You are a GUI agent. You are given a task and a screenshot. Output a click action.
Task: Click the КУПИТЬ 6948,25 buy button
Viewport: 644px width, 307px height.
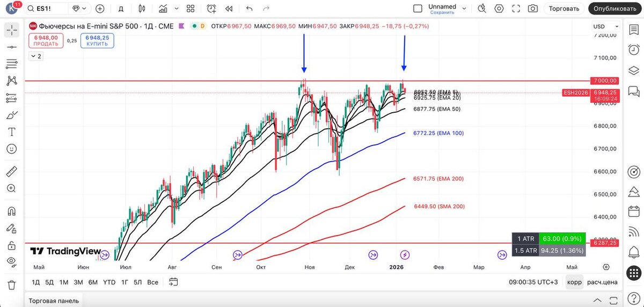coord(97,41)
